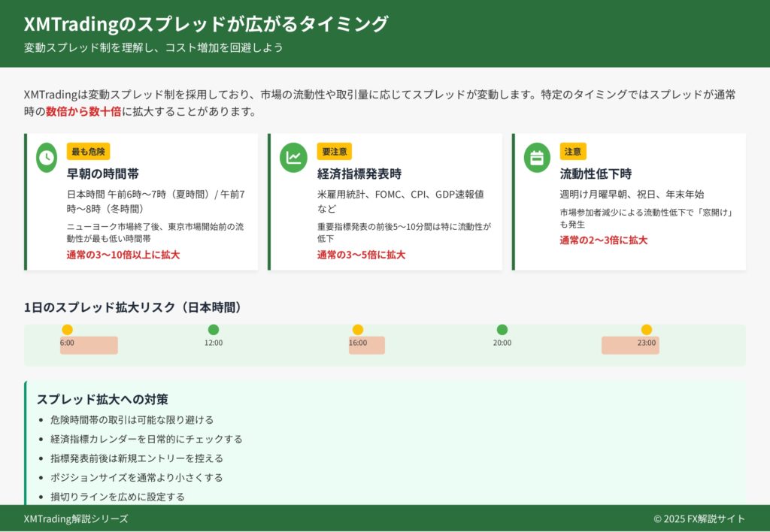Click the page title XMTradingのスプレッドが広がるタイミング
Viewport: 770px width, 532px height.
click(206, 24)
